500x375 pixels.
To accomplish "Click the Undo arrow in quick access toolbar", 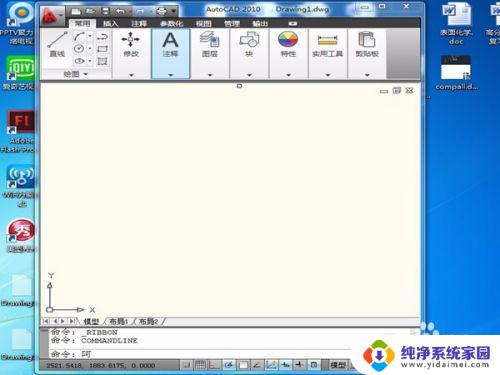I will 120,11.
